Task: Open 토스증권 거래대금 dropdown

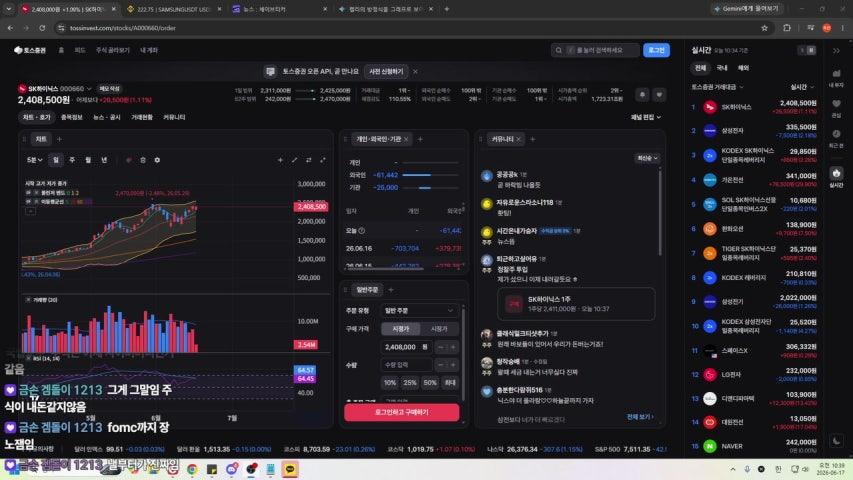Action: pos(717,87)
